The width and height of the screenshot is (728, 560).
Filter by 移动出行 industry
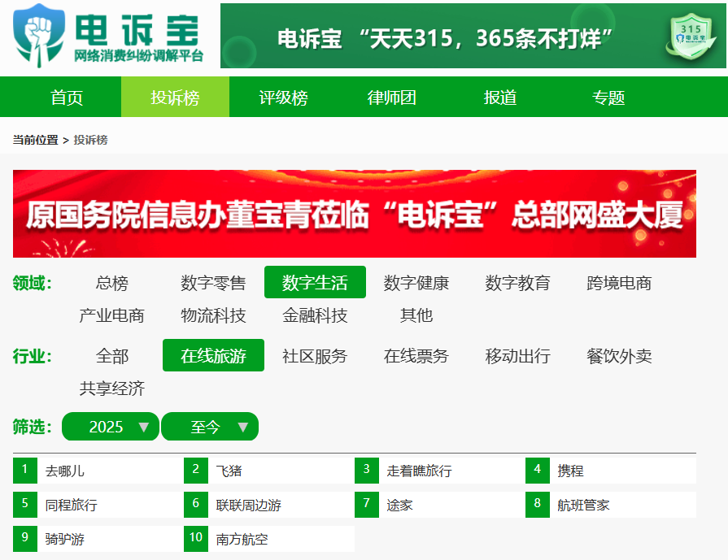coord(517,356)
